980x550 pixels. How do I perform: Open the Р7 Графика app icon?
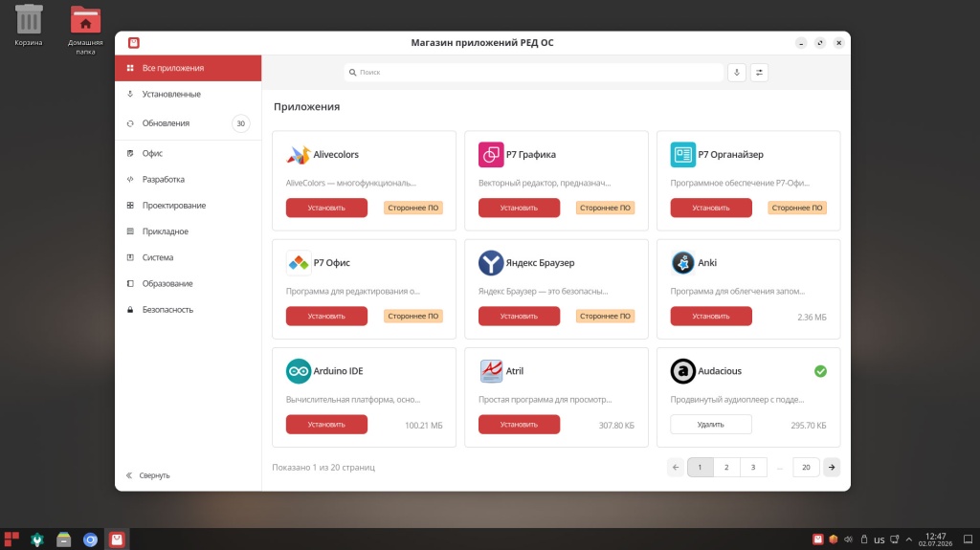(491, 154)
